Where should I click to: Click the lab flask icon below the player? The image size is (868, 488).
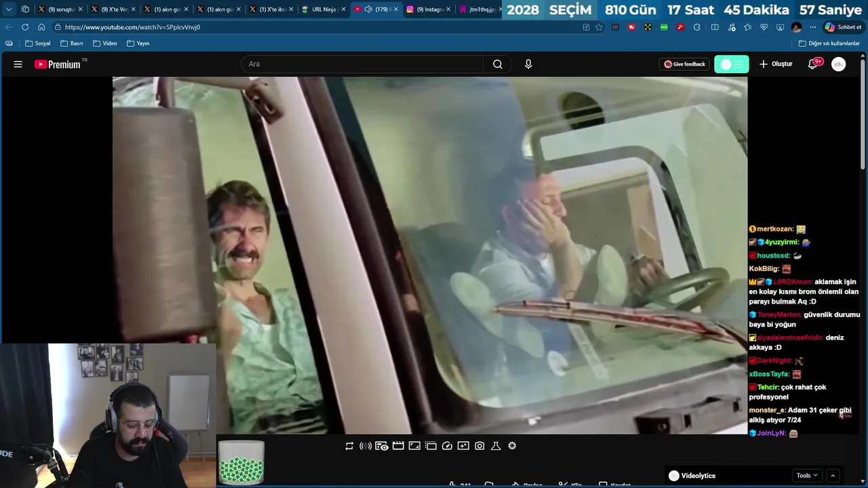tap(496, 446)
